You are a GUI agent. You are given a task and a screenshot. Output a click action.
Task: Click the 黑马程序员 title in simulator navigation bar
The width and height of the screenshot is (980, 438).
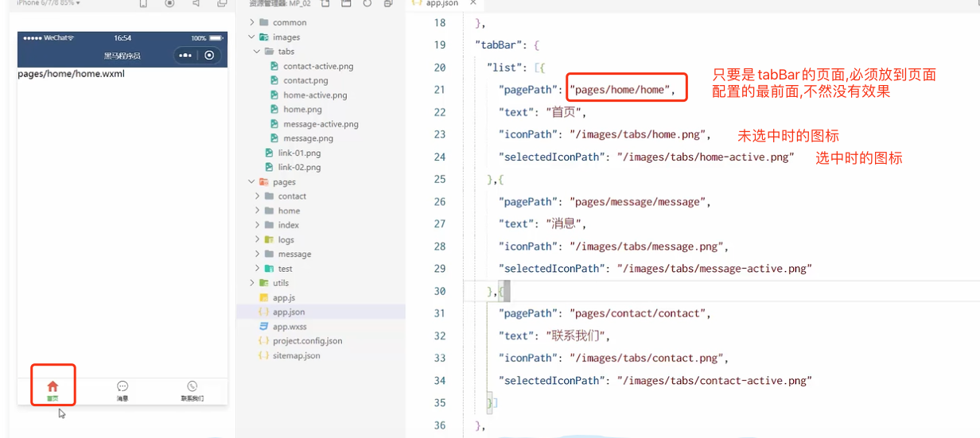(x=122, y=56)
